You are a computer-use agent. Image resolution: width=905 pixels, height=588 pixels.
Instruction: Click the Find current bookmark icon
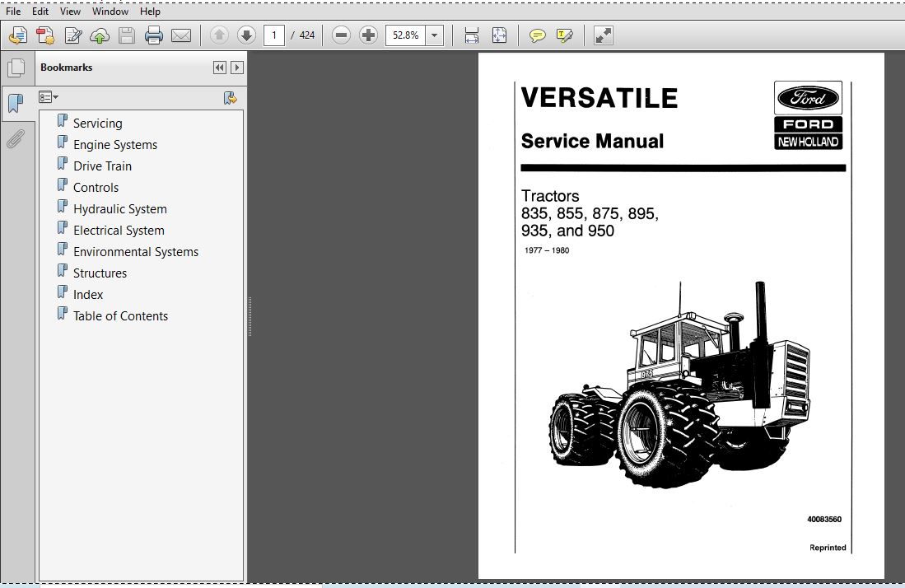pos(230,98)
